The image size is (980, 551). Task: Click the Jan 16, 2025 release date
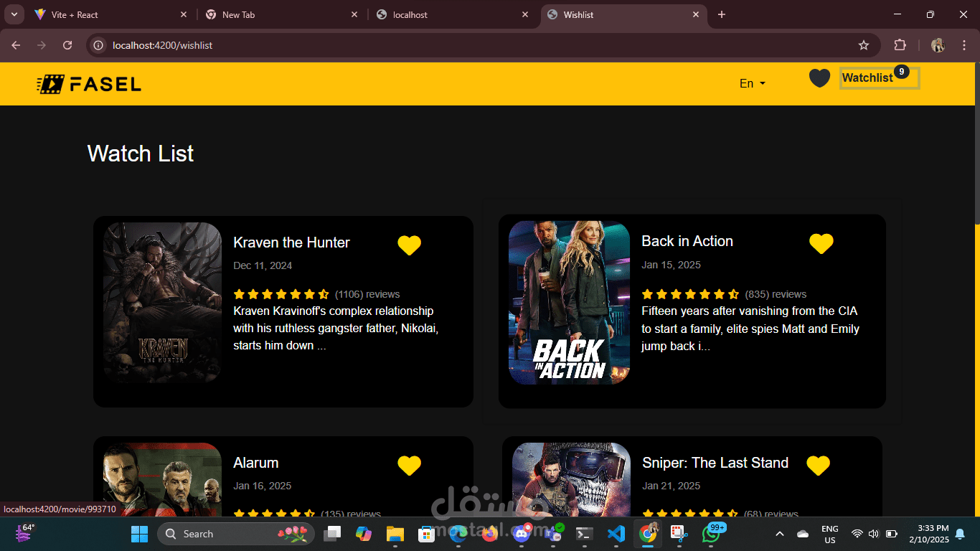pyautogui.click(x=262, y=486)
